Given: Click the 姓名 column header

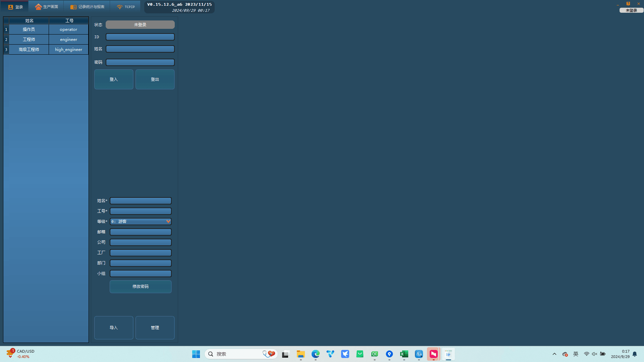Looking at the screenshot, I should [29, 20].
